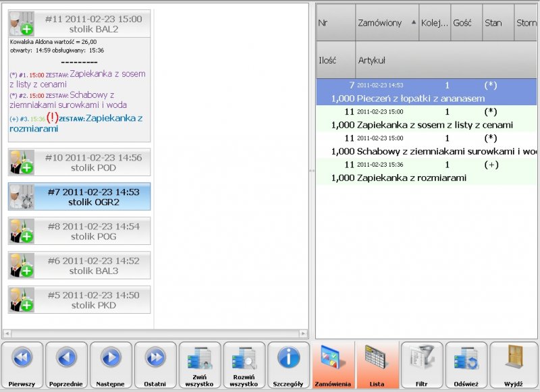
Task: Click the Gość column header
Action: [x=466, y=23]
